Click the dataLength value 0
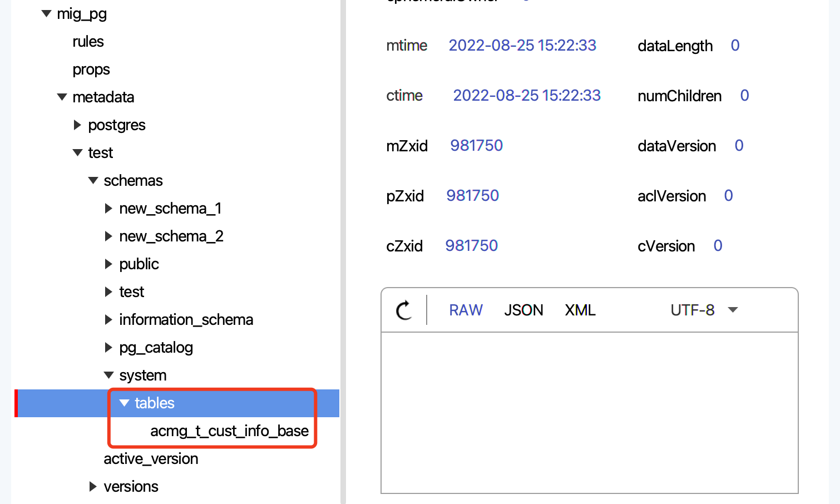This screenshot has height=504, width=840. [x=734, y=46]
